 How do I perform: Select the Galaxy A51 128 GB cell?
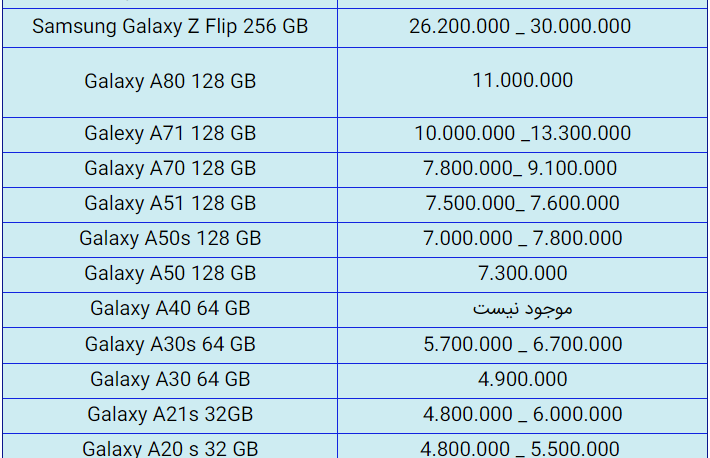point(170,203)
